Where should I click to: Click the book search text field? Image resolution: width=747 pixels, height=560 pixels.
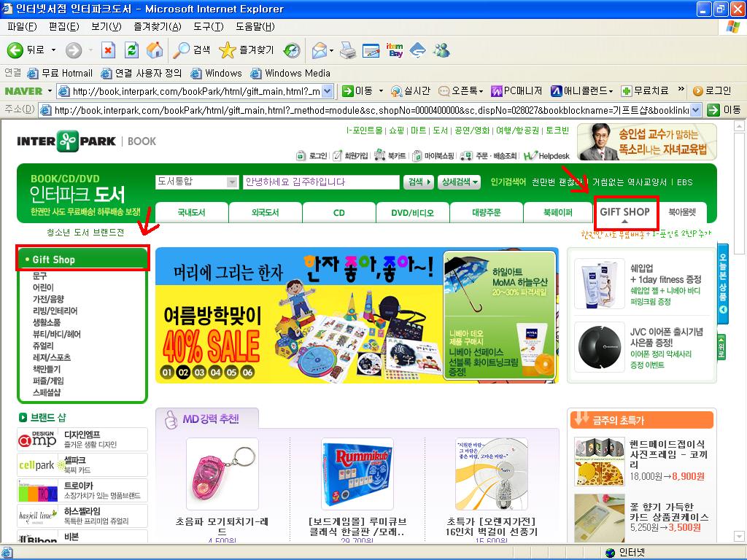(321, 182)
